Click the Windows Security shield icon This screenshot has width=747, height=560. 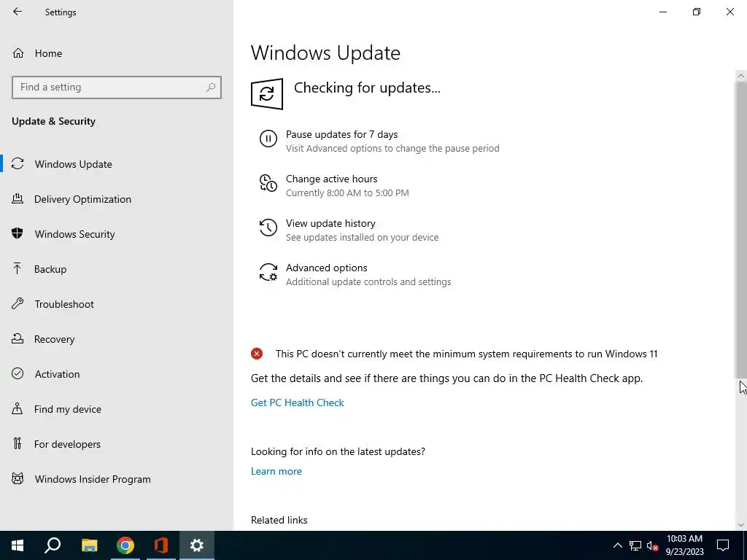tap(18, 234)
